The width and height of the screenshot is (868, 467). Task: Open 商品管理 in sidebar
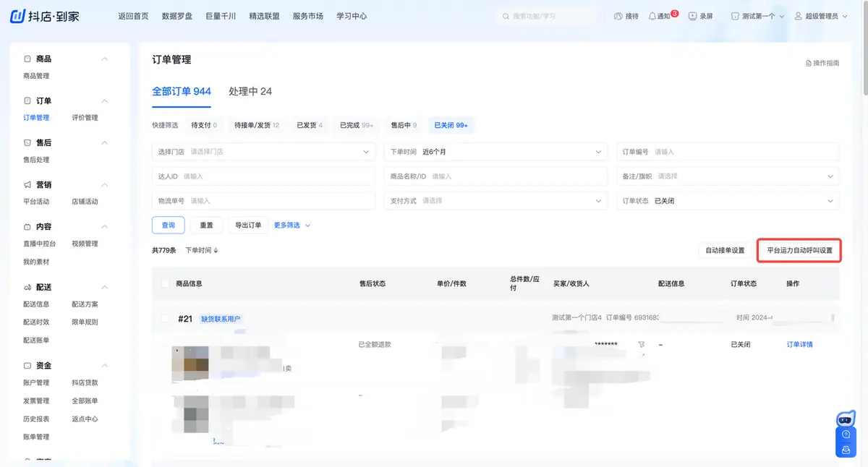coord(36,76)
